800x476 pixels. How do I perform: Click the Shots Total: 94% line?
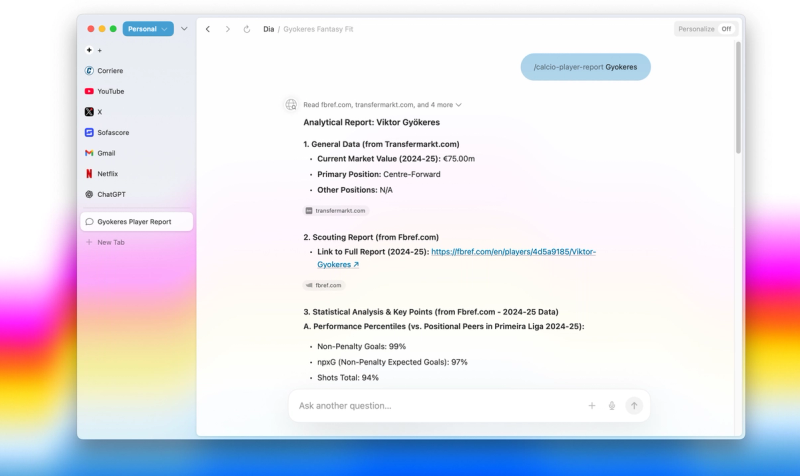point(348,378)
